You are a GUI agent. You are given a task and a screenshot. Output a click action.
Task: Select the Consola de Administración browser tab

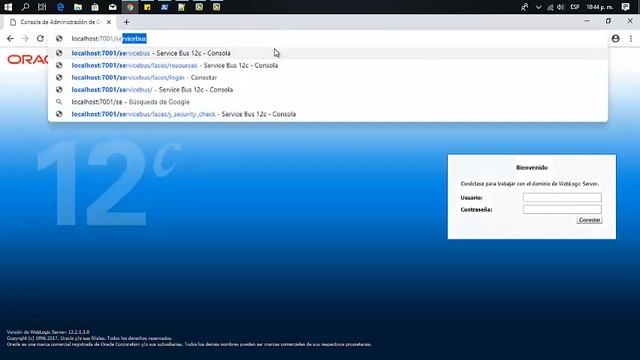[60, 22]
